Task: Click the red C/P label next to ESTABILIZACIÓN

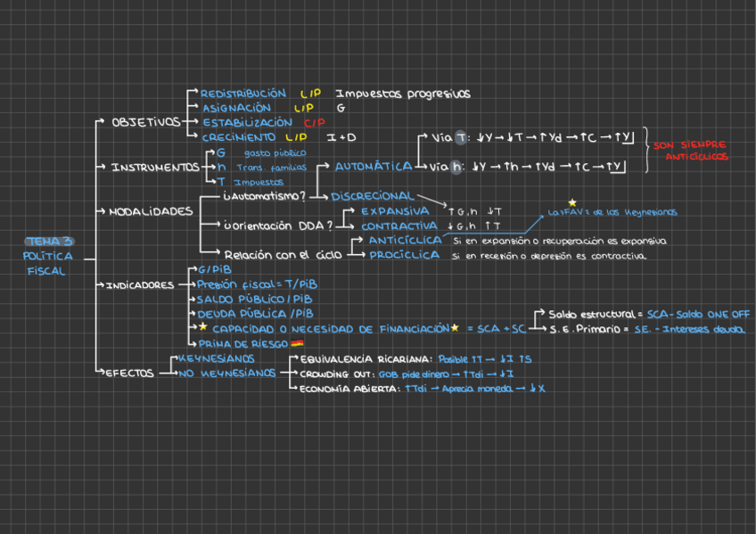Action: coord(314,122)
